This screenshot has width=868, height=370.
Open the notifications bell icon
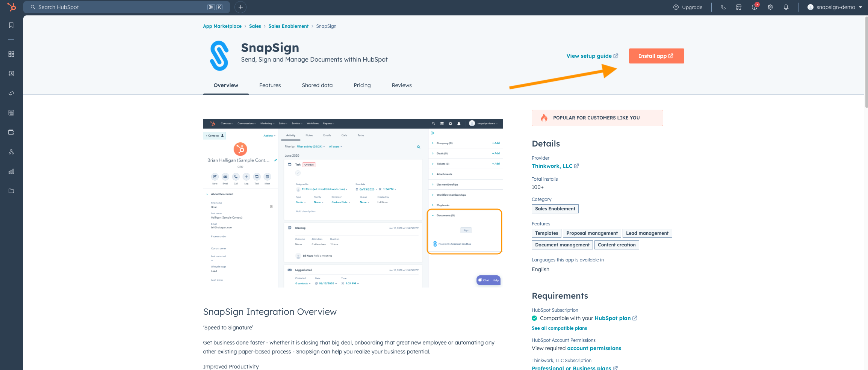[786, 7]
